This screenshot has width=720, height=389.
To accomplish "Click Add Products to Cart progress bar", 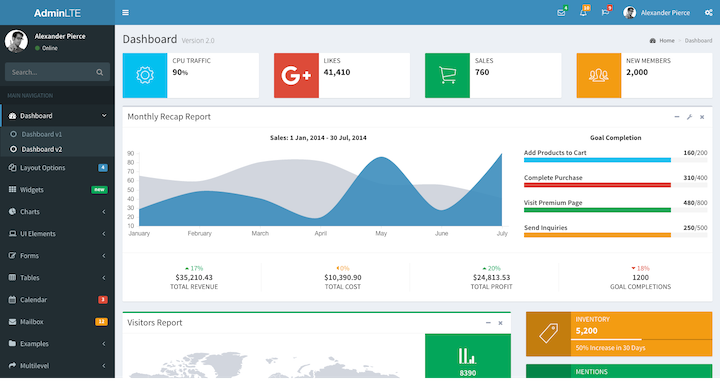I will [615, 160].
